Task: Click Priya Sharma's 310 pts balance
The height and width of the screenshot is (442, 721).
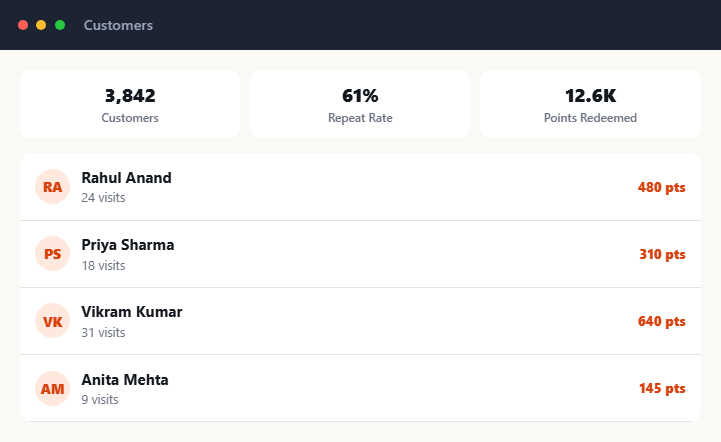Action: (663, 254)
